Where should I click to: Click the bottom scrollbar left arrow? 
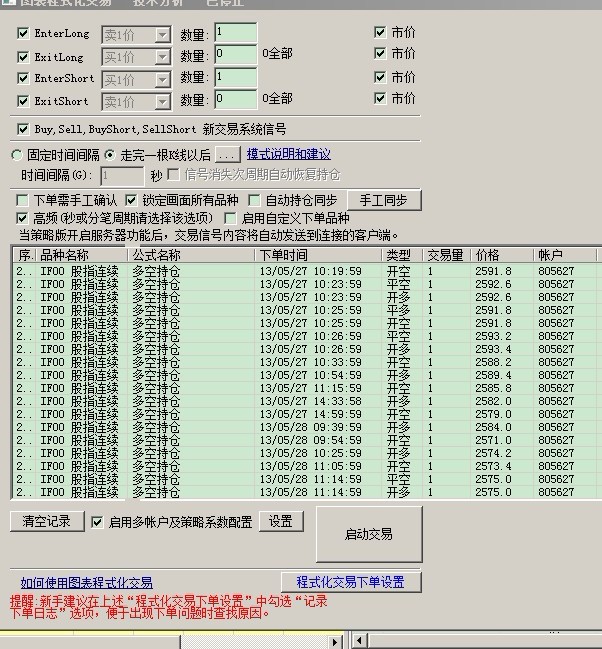359,642
